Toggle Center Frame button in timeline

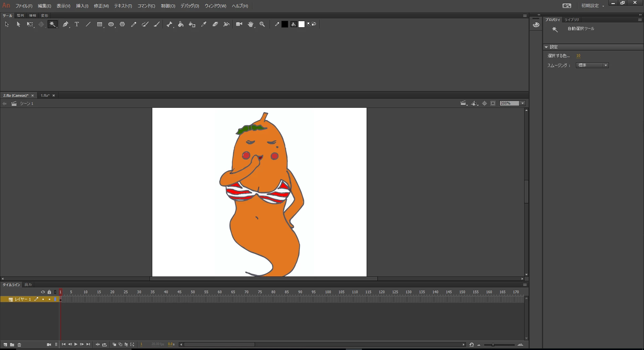point(98,345)
